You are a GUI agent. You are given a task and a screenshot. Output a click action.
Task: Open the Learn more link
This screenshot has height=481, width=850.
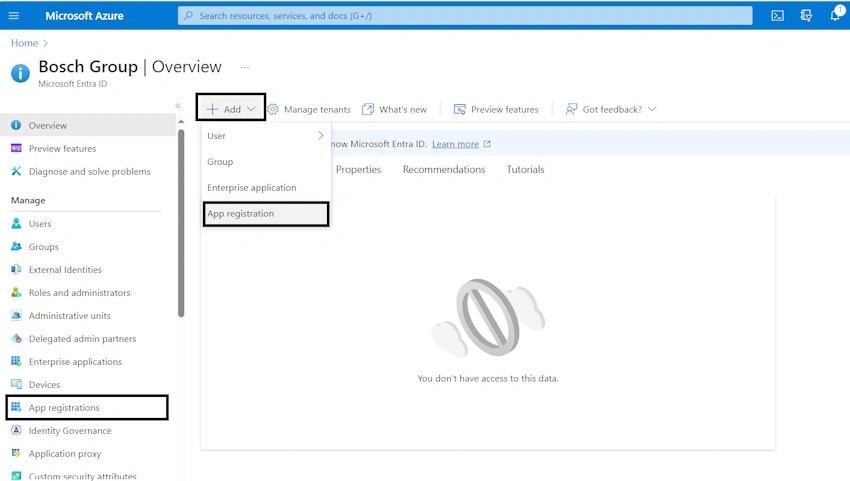tap(455, 144)
